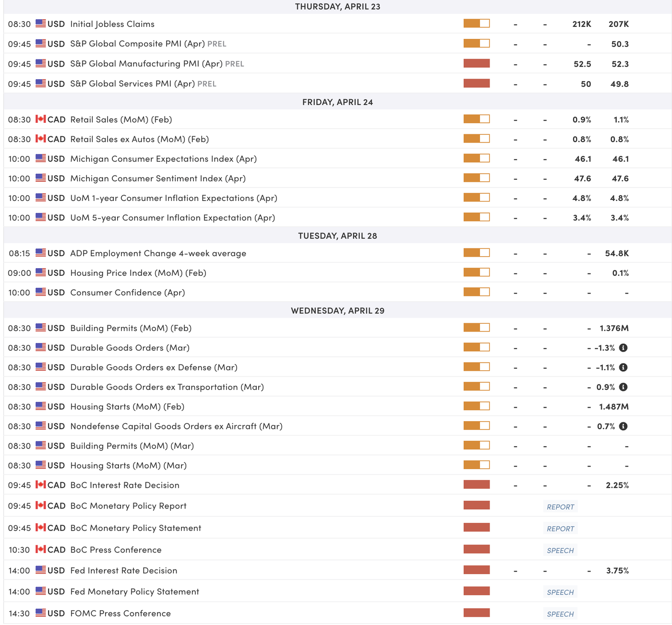Click US flag on ADP Employment Change row

coord(41,253)
